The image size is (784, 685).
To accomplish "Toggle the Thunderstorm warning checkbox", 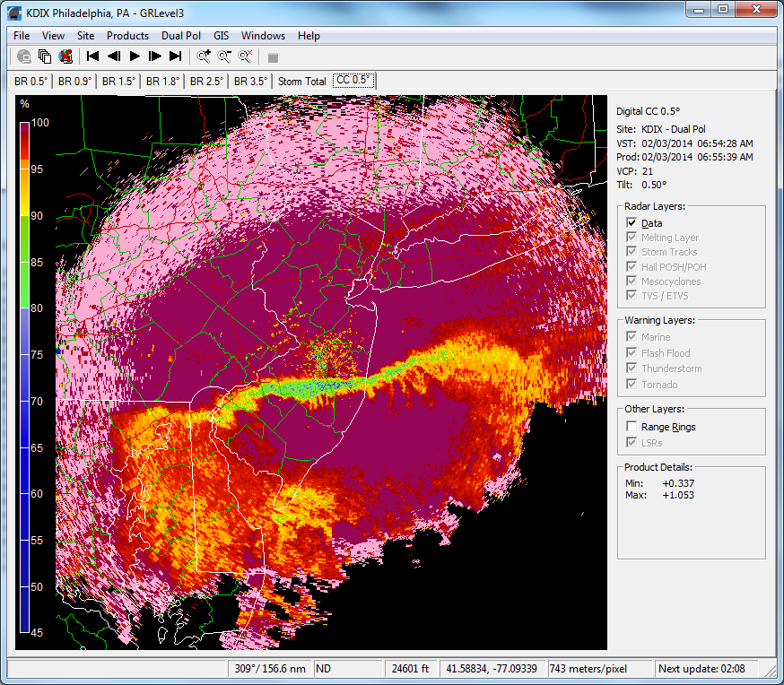I will (x=632, y=369).
